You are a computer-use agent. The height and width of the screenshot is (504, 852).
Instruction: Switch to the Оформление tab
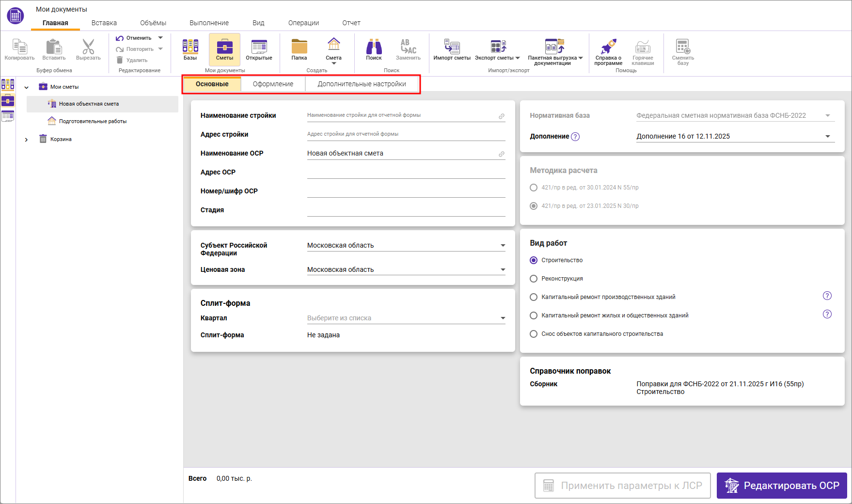pos(273,84)
